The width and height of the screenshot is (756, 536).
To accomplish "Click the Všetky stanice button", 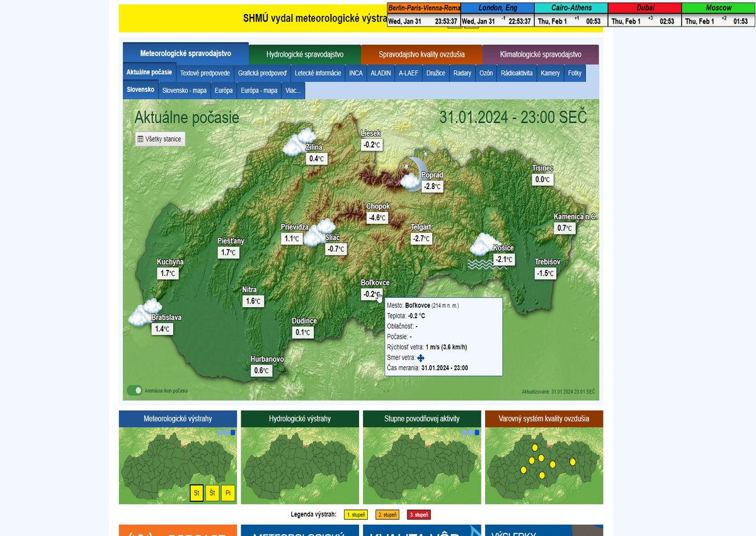I will (x=160, y=139).
